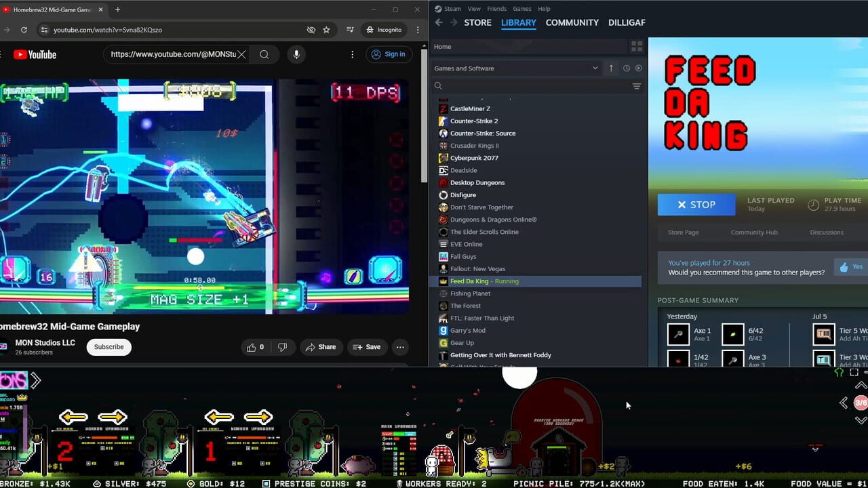Click Home in Steam library sidebar

(528, 46)
